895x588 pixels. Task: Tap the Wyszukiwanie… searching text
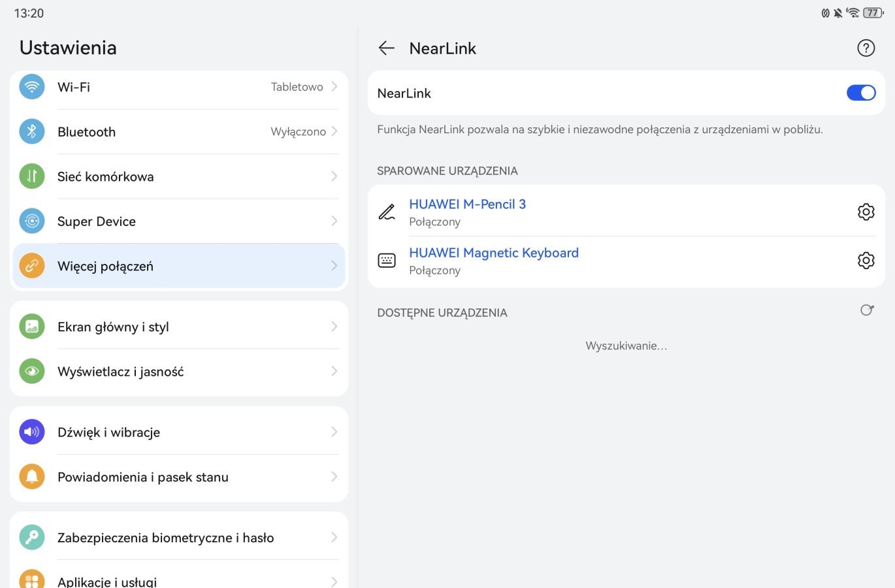(626, 346)
